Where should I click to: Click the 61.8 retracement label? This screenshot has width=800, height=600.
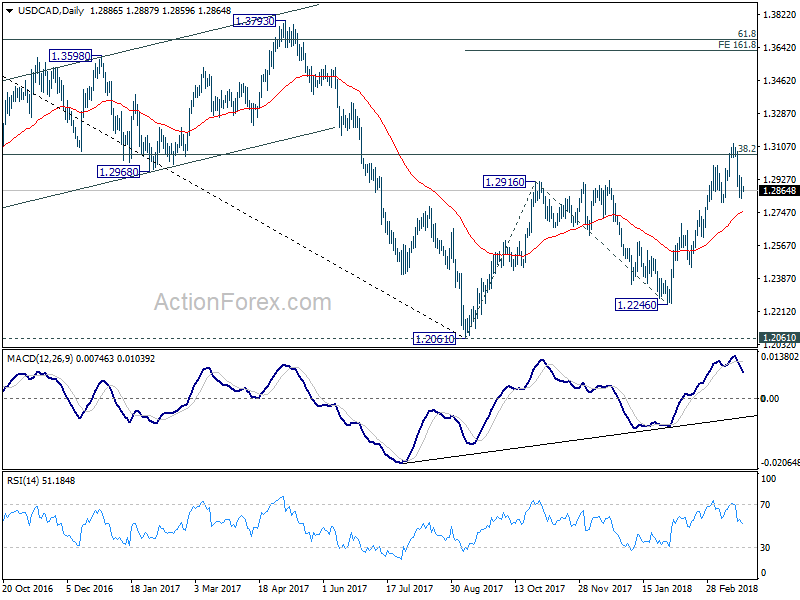tap(747, 34)
